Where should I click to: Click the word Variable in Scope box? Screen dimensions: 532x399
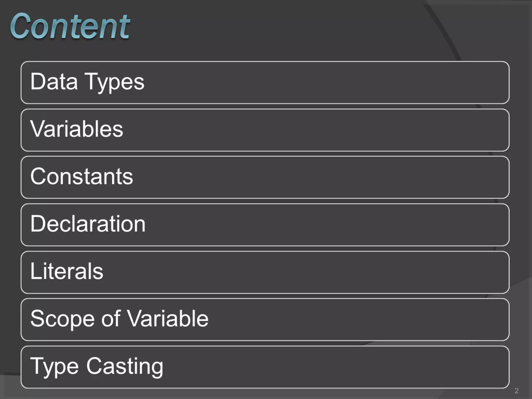point(168,318)
